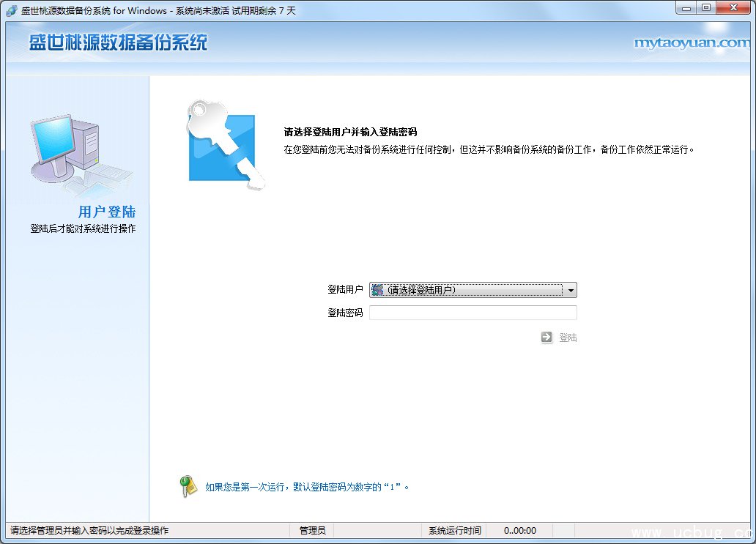This screenshot has width=756, height=544.
Task: Click the 系统运行时间 counter showing 0..00:00
Action: [520, 531]
